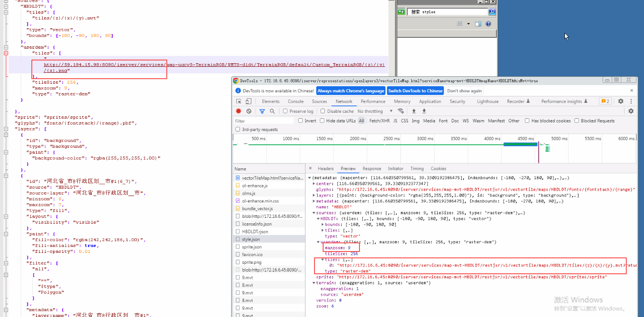Click the Import HAR file upload arrow
The height and width of the screenshot is (317, 644).
pyautogui.click(x=414, y=111)
